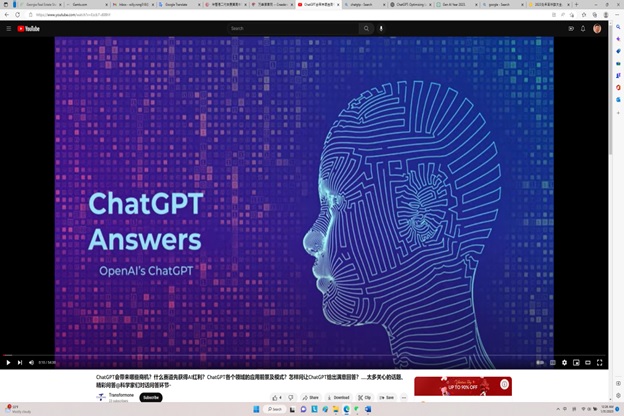624x416 pixels.
Task: Open the YouTube account avatar menu
Action: [x=597, y=29]
